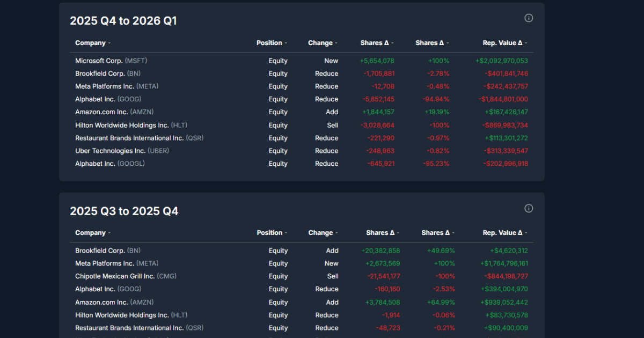Click the +5,654,078 shares value
This screenshot has width=644, height=338.
click(x=377, y=61)
